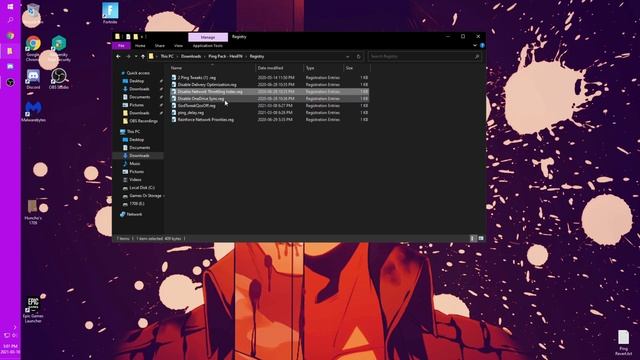Click the New folder quick access toolbar icon

click(136, 37)
